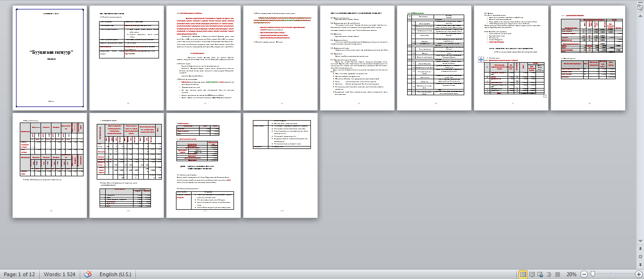This screenshot has height=279, width=644.
Task: Switch to Print Layout view
Action: [523, 274]
